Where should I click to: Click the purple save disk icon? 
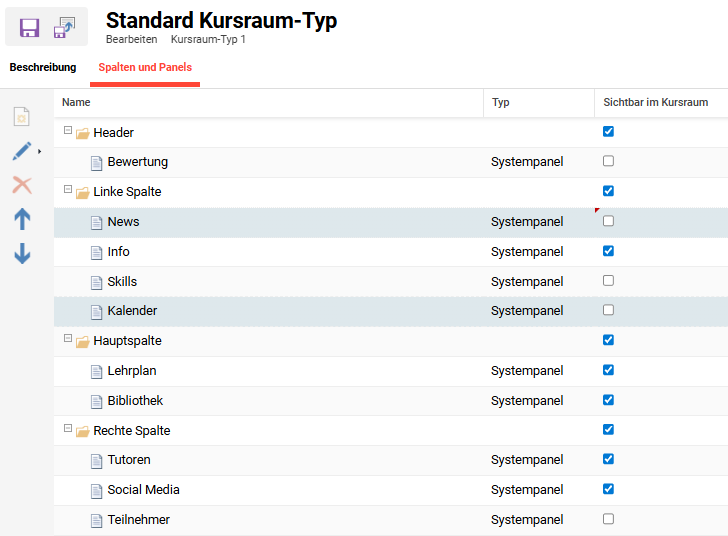(x=29, y=28)
